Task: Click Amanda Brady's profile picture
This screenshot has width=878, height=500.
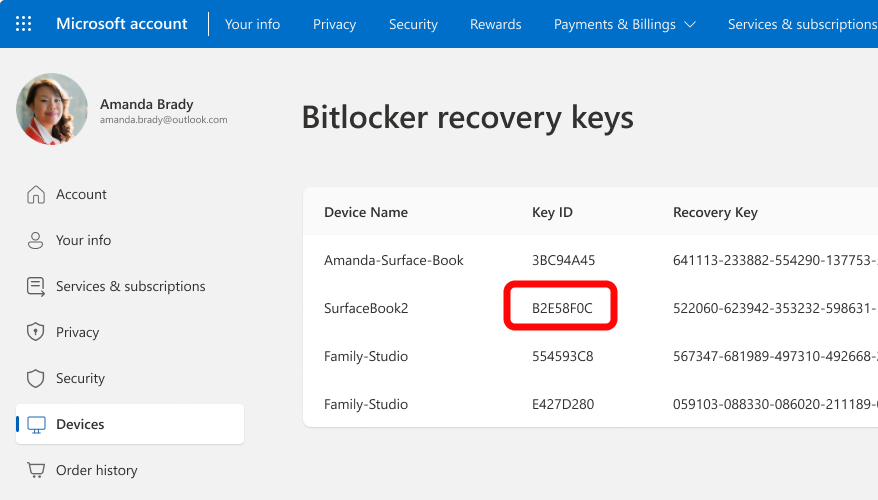Action: tap(52, 109)
